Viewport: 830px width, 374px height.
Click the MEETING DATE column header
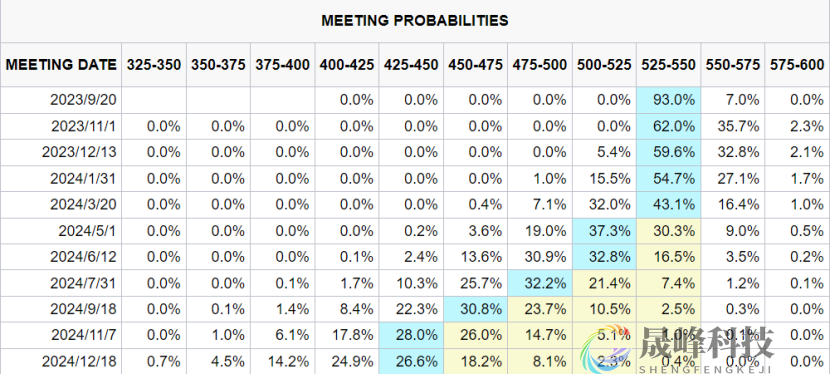click(61, 65)
